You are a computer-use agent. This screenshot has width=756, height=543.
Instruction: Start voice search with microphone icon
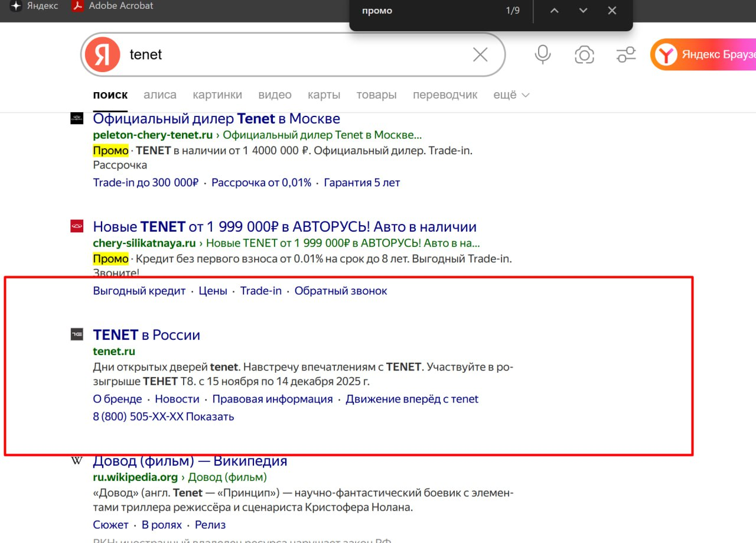coord(543,55)
